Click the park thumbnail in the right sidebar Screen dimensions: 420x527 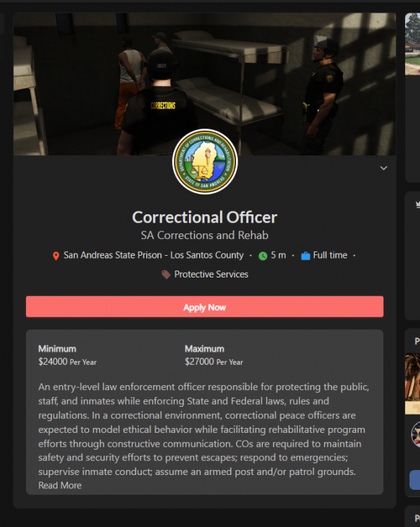tap(412, 44)
